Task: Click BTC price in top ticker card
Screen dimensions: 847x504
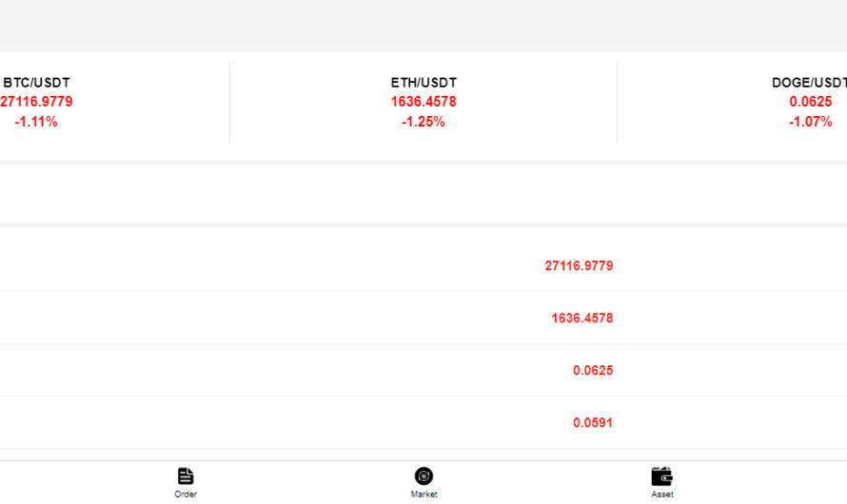Action: [x=36, y=102]
